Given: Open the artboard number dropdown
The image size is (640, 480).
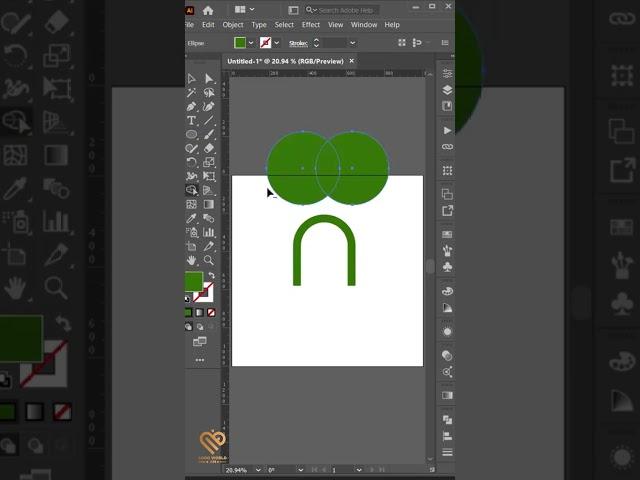Looking at the screenshot, I should (x=359, y=470).
